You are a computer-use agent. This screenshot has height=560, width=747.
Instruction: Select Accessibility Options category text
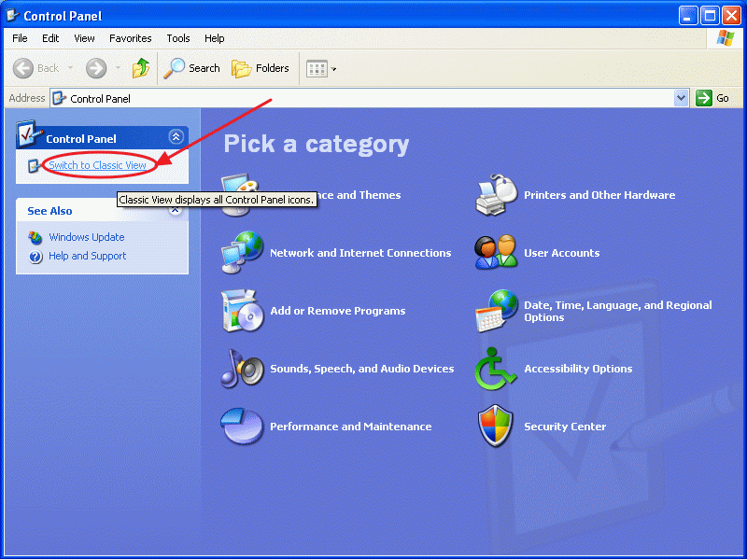click(x=578, y=369)
